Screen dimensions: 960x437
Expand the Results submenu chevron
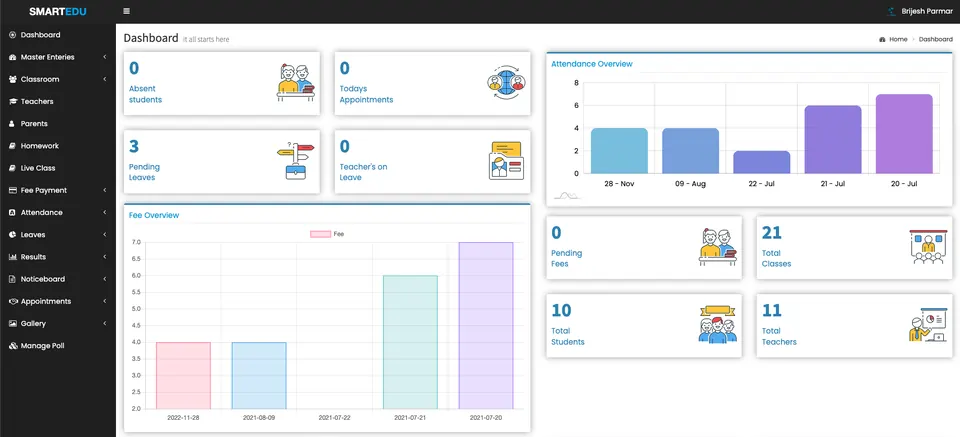coord(105,257)
